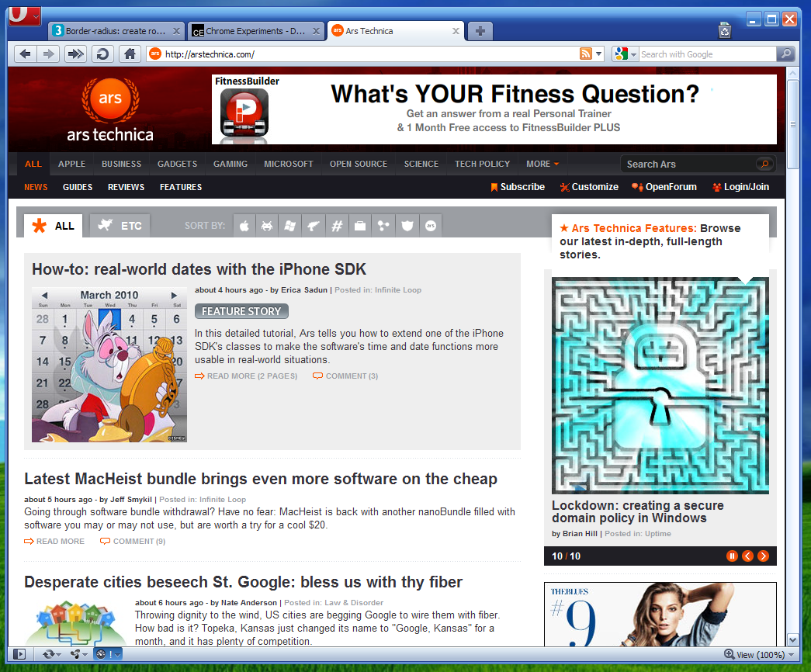
Task: Close the Border-radius tab
Action: 176,31
